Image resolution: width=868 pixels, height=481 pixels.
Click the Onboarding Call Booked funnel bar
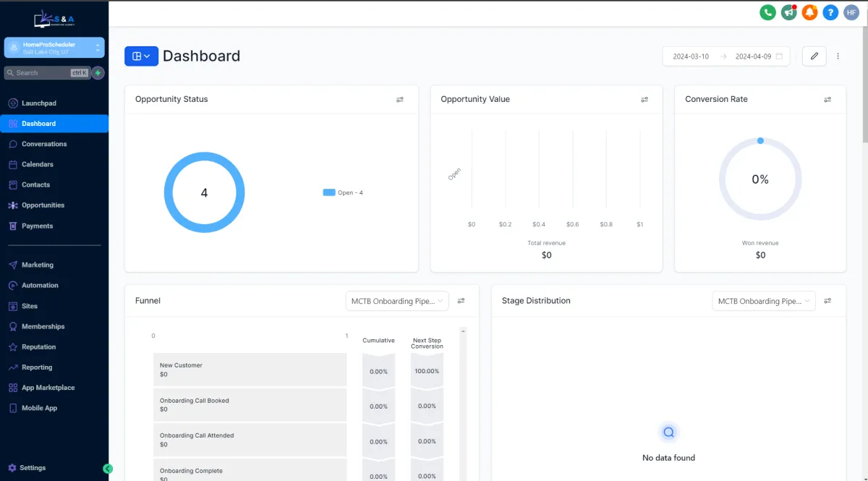[x=250, y=405]
